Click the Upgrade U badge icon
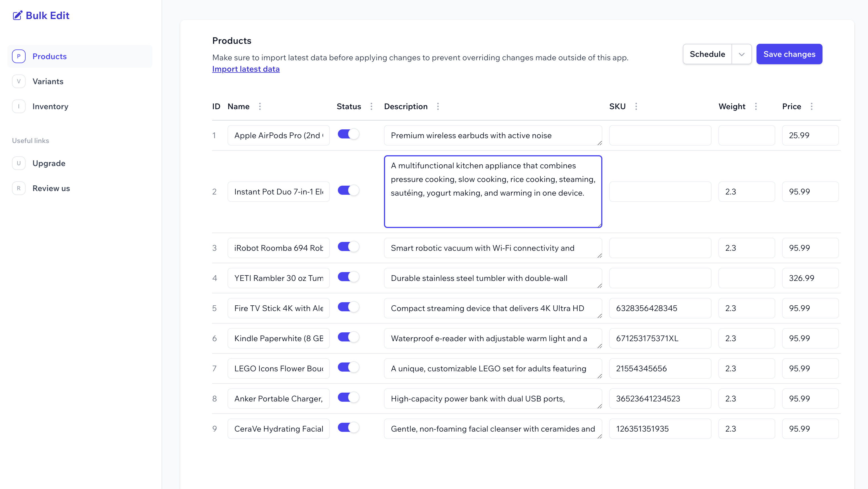This screenshot has width=868, height=489. click(19, 163)
